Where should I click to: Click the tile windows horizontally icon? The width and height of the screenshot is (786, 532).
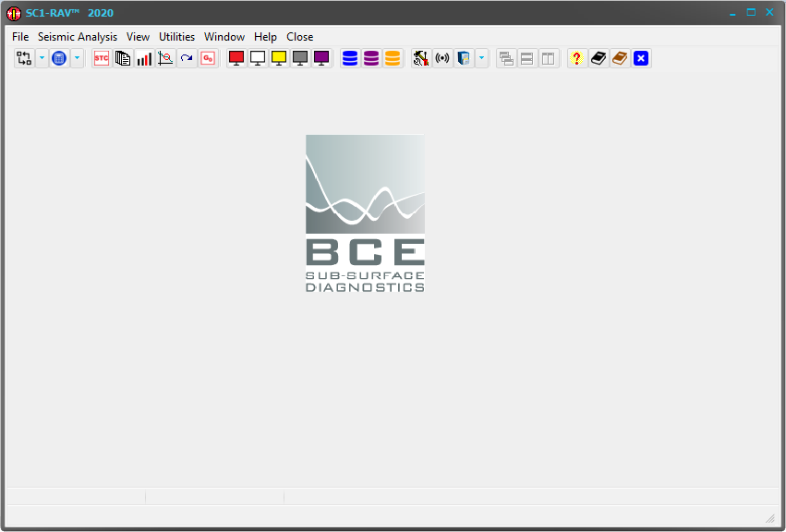coord(527,59)
